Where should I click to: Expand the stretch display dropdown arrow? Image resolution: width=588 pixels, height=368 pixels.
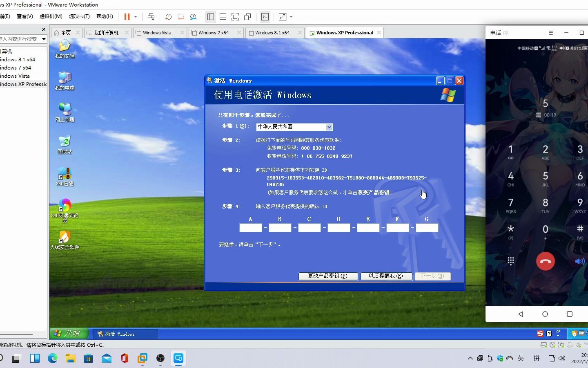coord(291,17)
